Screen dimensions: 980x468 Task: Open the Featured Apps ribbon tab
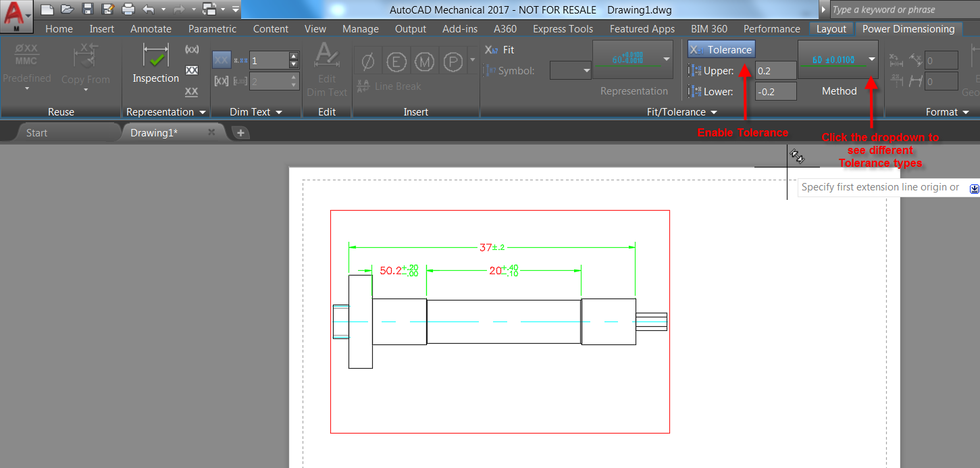pos(642,29)
